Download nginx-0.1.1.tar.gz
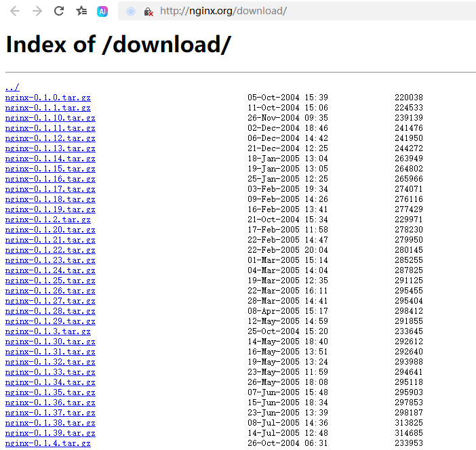This screenshot has width=476, height=450. pos(48,108)
